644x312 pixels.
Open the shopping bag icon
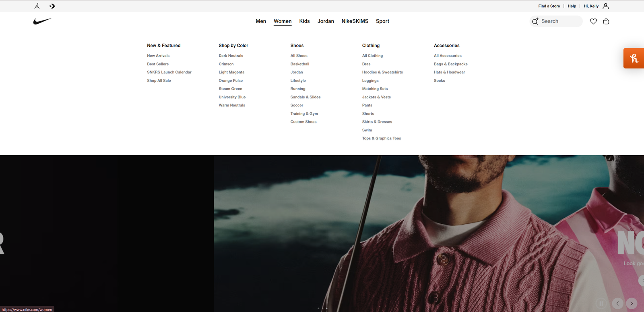pos(606,21)
